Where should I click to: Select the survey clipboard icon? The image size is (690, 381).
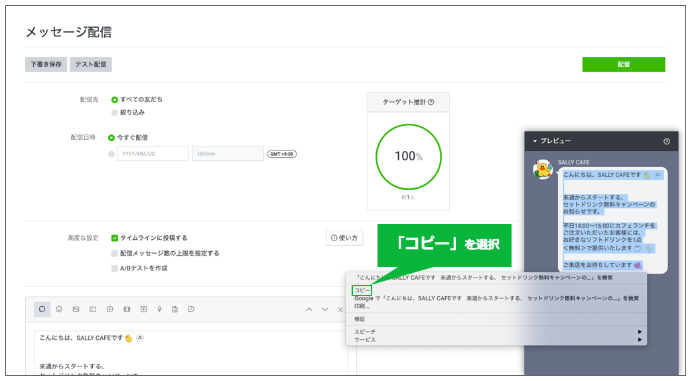[175, 309]
